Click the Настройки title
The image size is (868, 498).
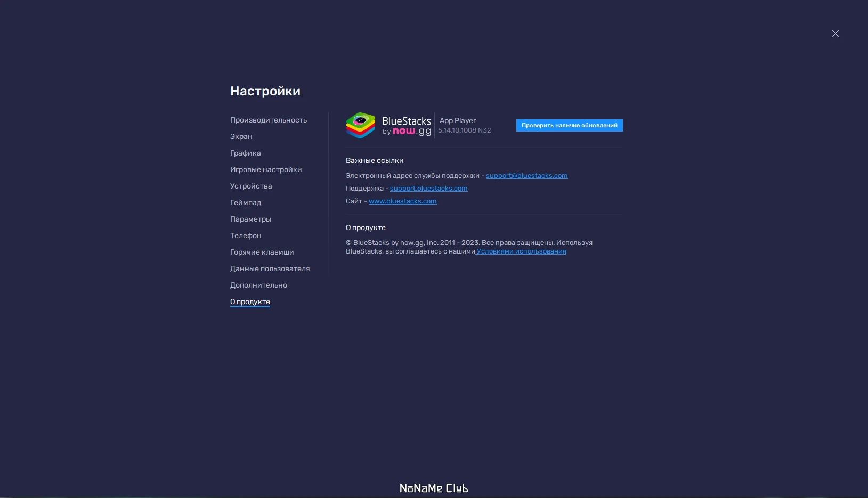(x=265, y=91)
